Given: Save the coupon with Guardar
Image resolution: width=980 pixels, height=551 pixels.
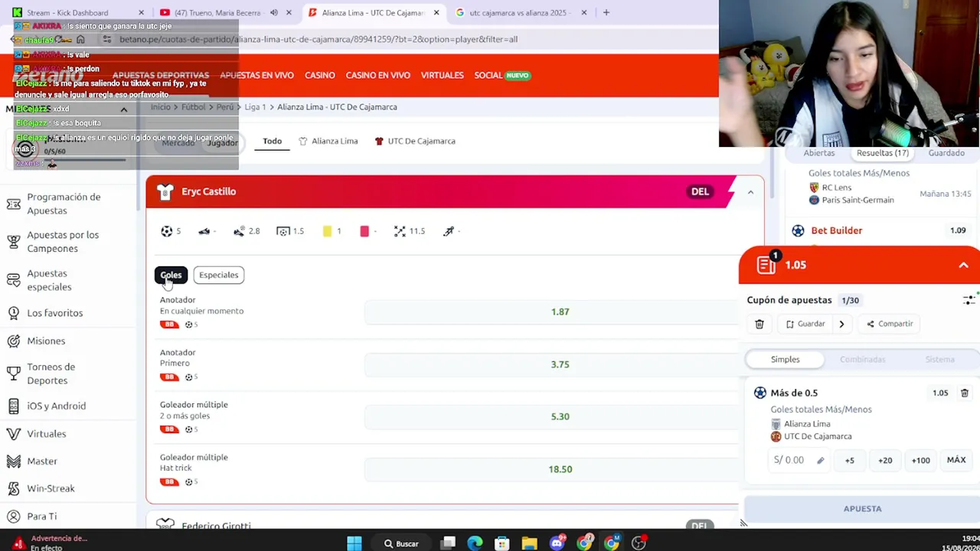Looking at the screenshot, I should pyautogui.click(x=805, y=324).
